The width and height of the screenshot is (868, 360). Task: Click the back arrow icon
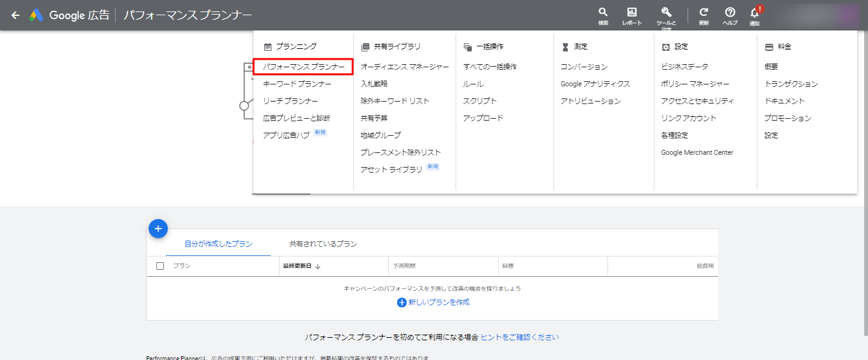15,15
